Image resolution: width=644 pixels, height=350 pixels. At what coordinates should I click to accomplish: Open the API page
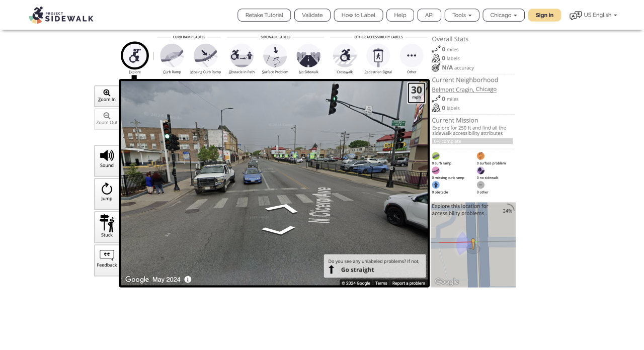pyautogui.click(x=429, y=15)
